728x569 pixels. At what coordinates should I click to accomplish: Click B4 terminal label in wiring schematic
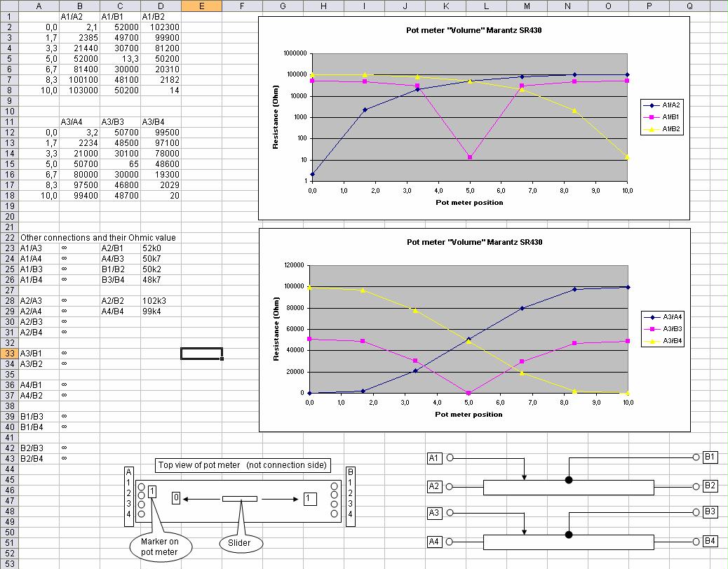[x=710, y=541]
